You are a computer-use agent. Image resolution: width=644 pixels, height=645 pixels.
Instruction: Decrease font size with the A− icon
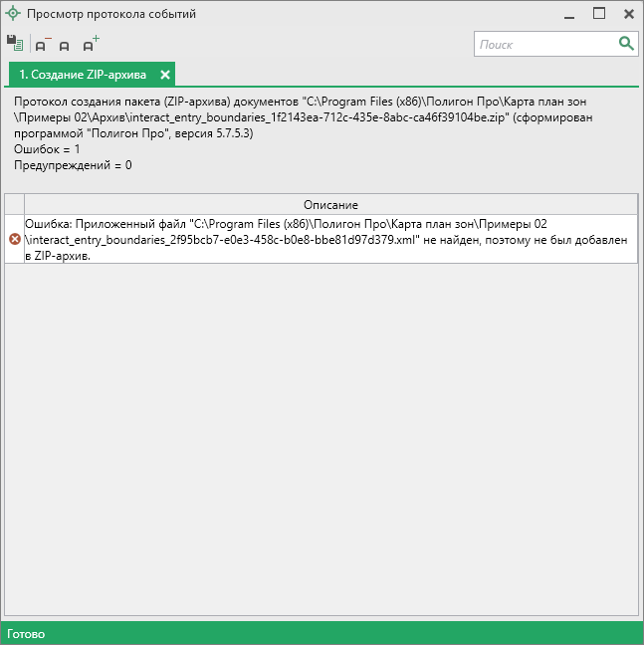pyautogui.click(x=42, y=44)
